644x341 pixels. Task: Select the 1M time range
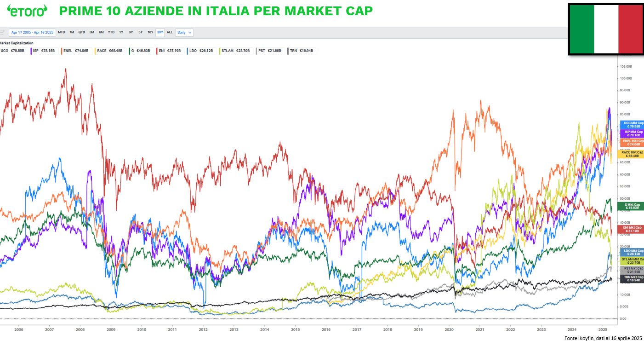tap(72, 32)
